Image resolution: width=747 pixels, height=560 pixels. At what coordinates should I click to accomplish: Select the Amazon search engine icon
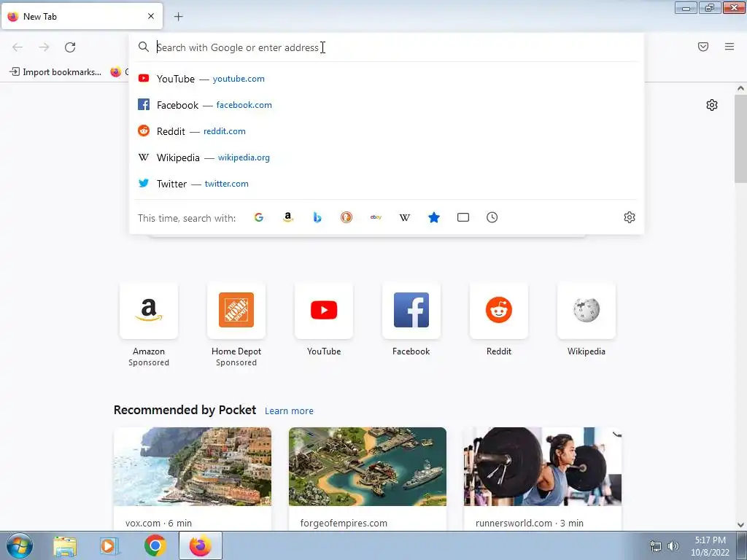(x=287, y=217)
